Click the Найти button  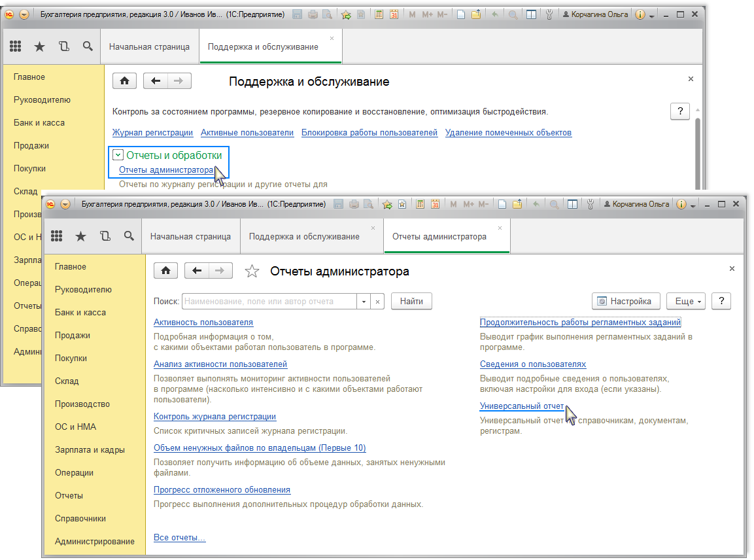411,301
